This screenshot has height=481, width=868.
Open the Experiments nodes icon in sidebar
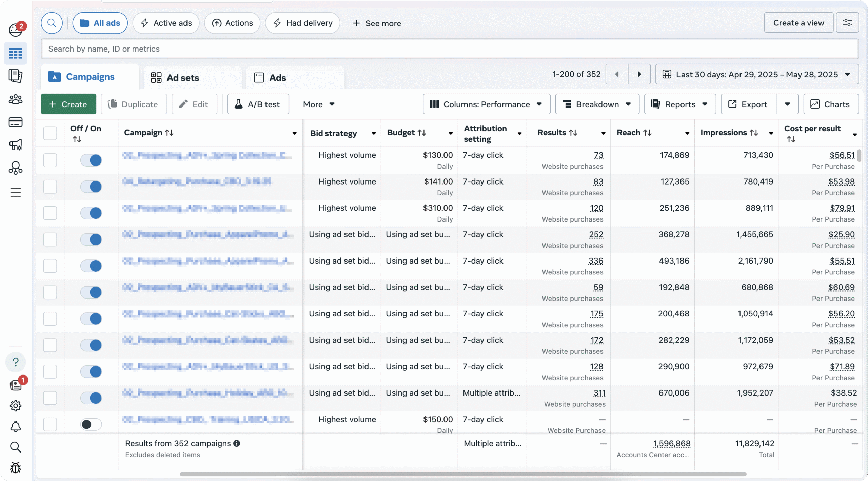click(x=16, y=168)
